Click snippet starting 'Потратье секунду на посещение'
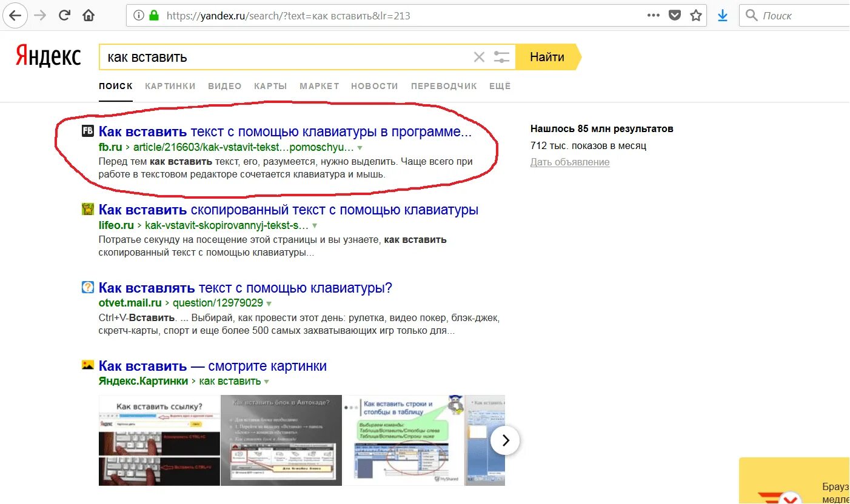 (273, 245)
